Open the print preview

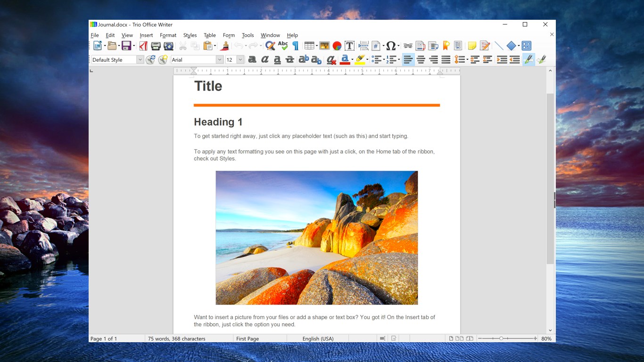(x=168, y=46)
